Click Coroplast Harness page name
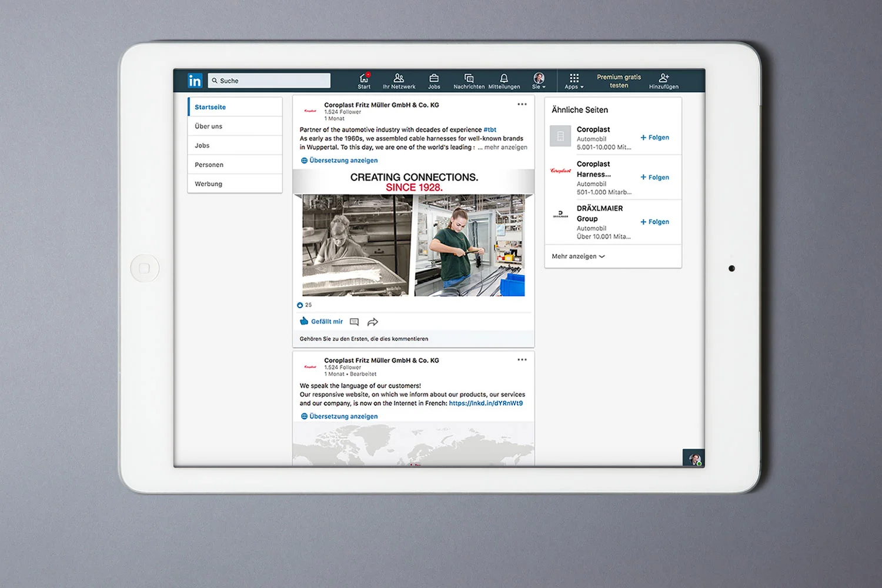Screen dimensions: 882x588 pos(594,169)
